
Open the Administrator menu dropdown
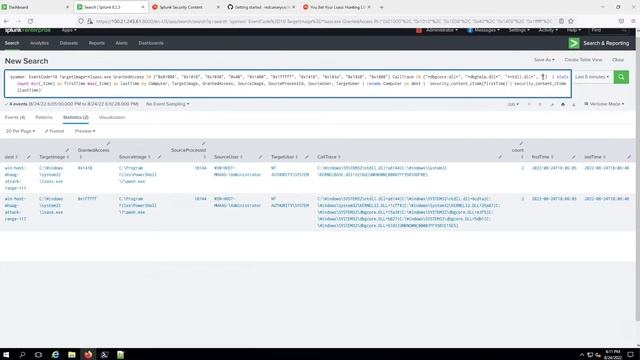click(441, 30)
